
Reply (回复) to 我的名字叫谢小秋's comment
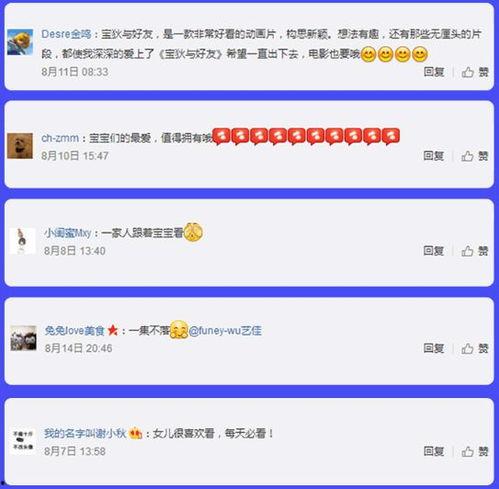[434, 451]
